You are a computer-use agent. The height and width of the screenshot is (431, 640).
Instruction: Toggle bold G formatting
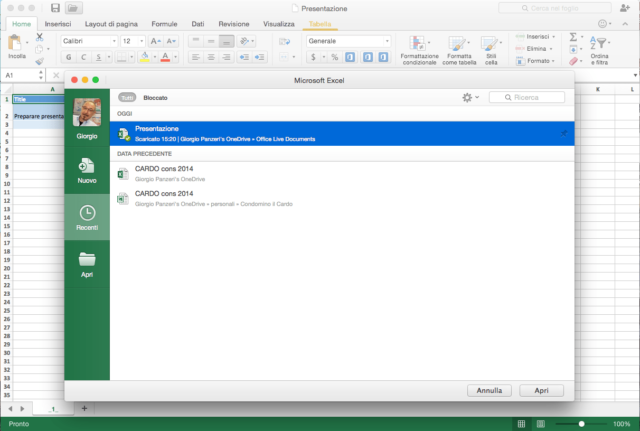(69, 57)
